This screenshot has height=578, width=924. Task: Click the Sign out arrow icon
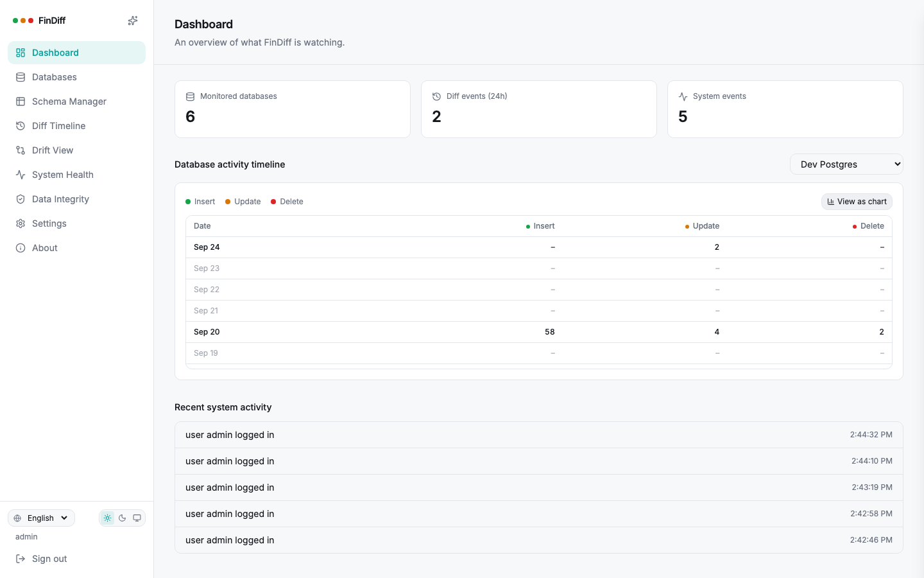click(x=21, y=559)
